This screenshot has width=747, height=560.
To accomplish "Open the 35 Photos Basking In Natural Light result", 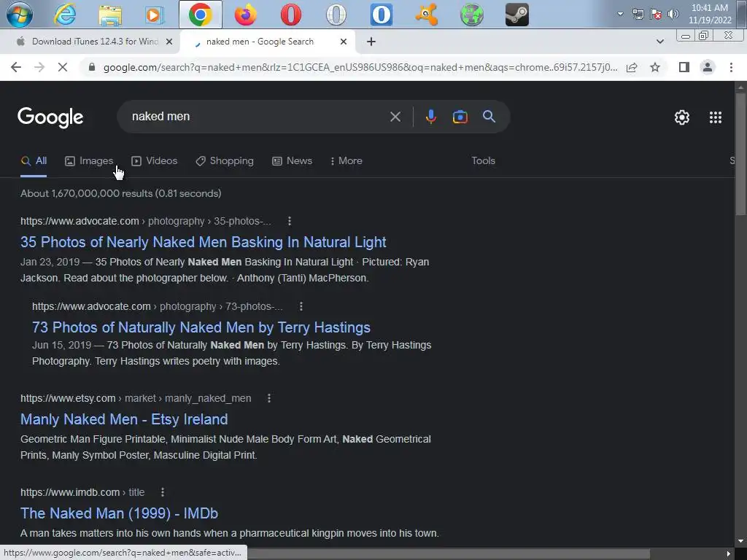I will click(x=203, y=242).
